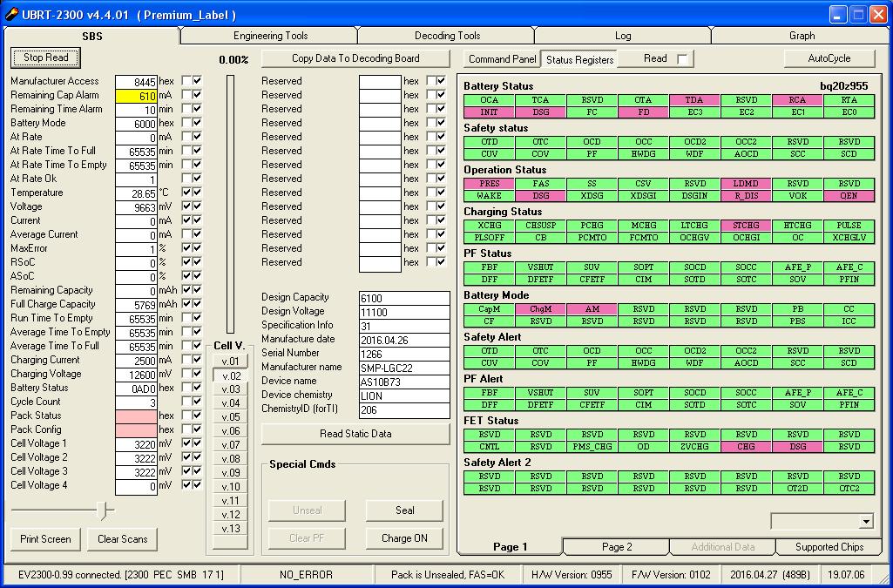
Task: Click the PRES flag in Operation Status
Action: pyautogui.click(x=489, y=184)
